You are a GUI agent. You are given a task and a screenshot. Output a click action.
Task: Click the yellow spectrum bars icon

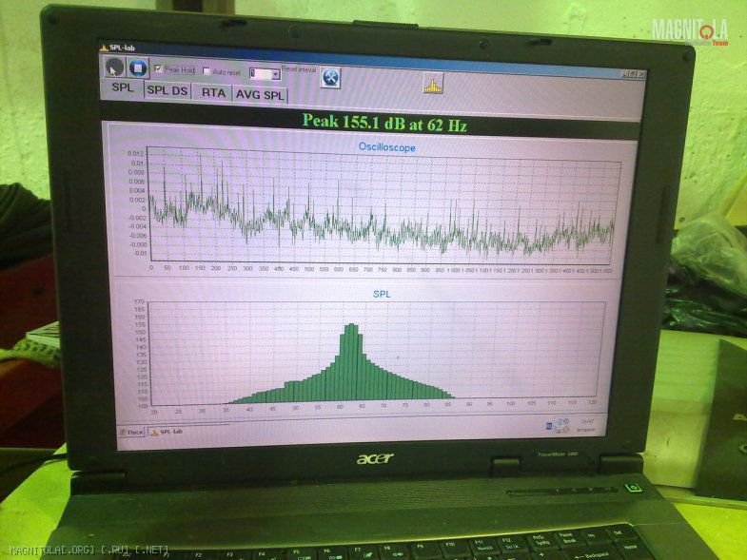point(434,85)
